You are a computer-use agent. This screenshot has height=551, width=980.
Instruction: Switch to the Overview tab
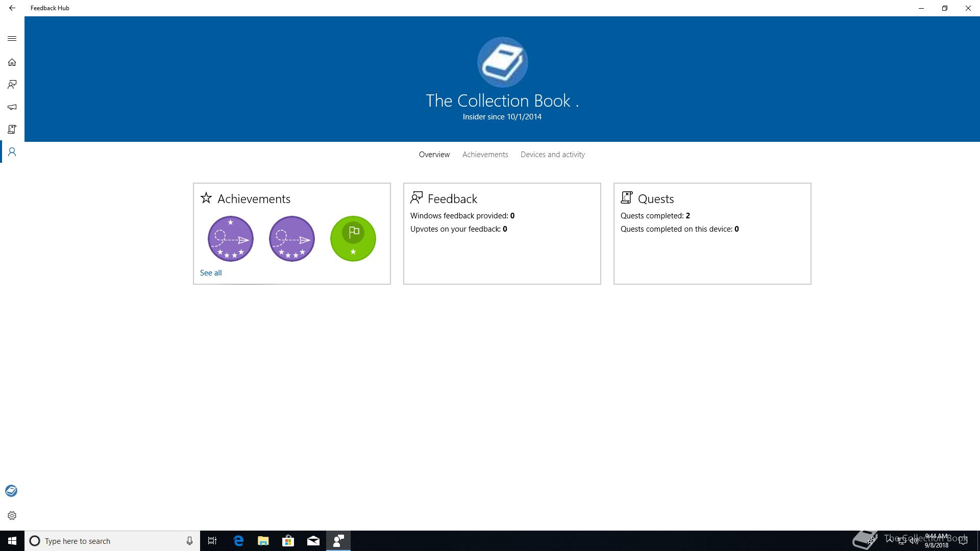434,155
